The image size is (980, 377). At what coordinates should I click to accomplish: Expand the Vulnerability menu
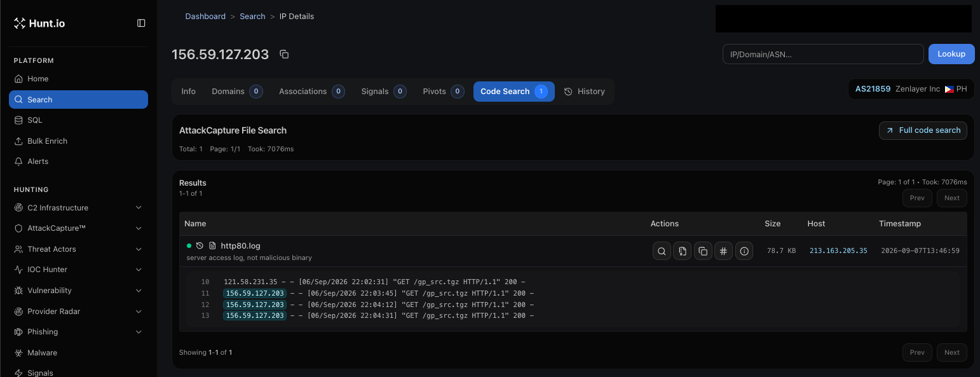click(x=78, y=291)
